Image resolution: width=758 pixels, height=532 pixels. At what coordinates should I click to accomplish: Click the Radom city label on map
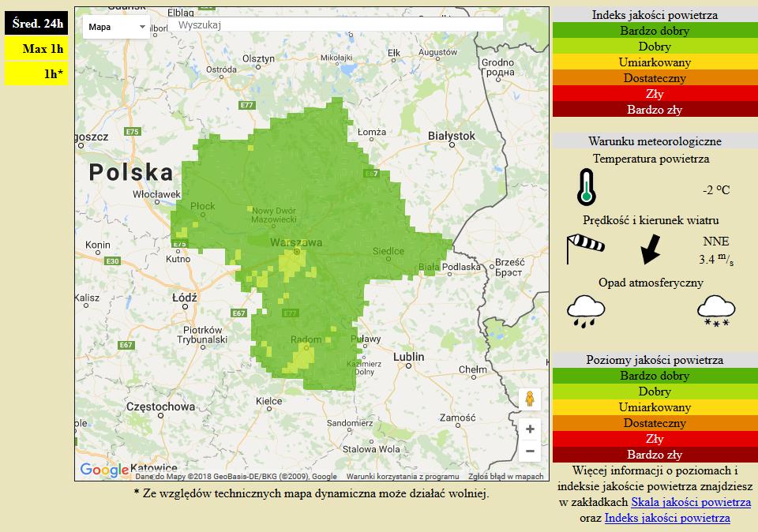tap(306, 339)
